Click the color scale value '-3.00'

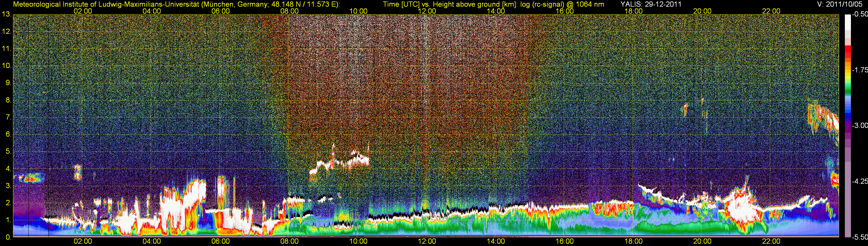860,126
